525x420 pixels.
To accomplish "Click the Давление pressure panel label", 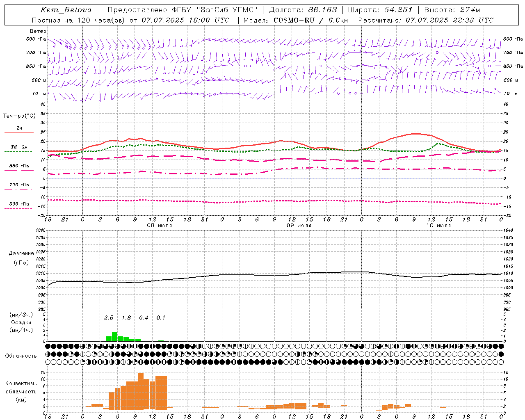I will tap(21, 253).
